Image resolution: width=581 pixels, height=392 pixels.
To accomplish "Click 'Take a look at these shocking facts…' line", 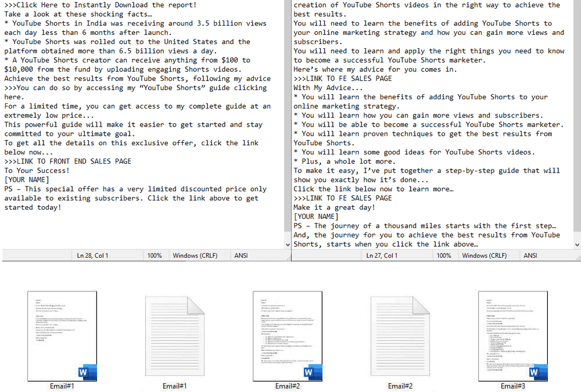I will coord(78,14).
